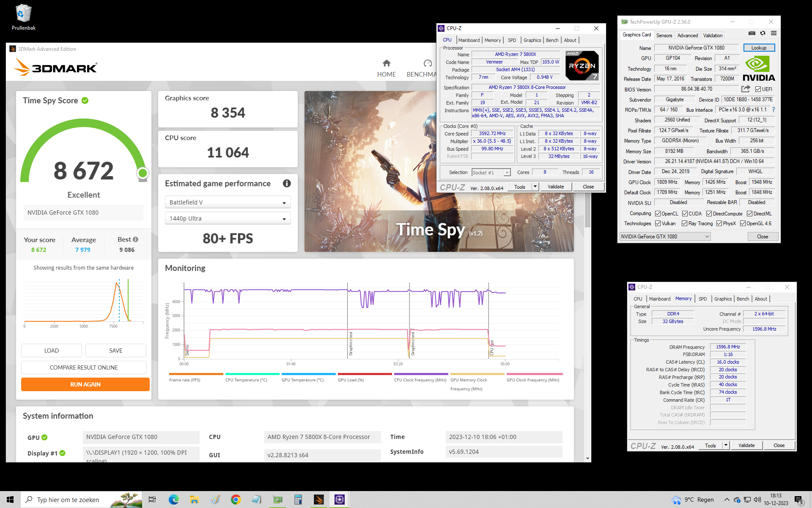The height and width of the screenshot is (508, 812).
Task: Click Validate in the top CPU-Z window
Action: 556,187
